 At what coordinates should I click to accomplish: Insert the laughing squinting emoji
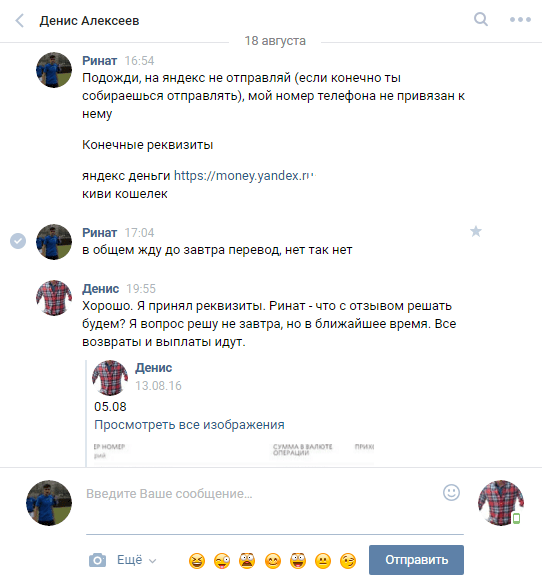click(197, 561)
